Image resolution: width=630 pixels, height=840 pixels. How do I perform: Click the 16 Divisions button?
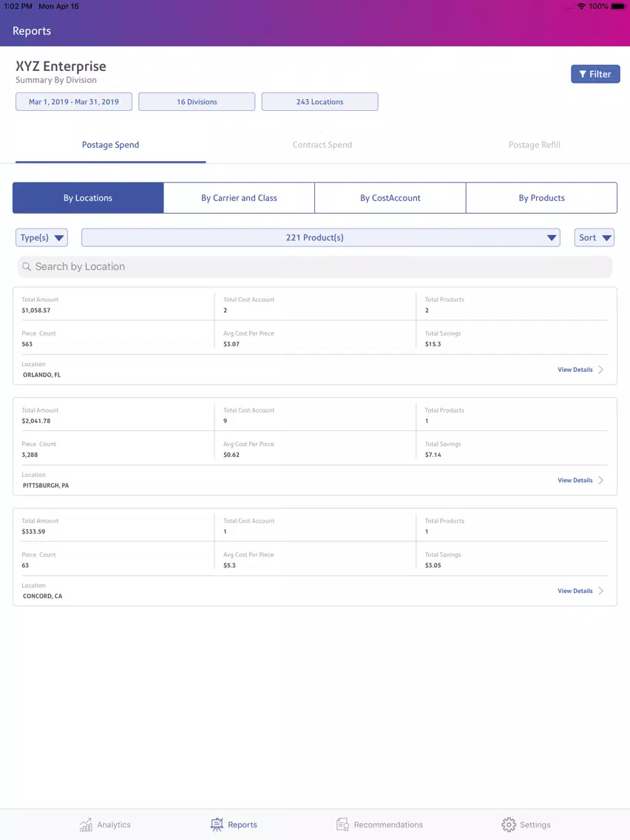pos(197,102)
